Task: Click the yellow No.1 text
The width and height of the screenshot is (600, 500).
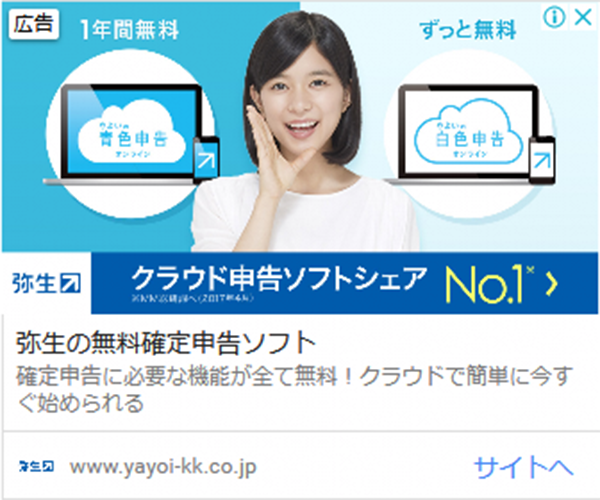Action: (489, 284)
